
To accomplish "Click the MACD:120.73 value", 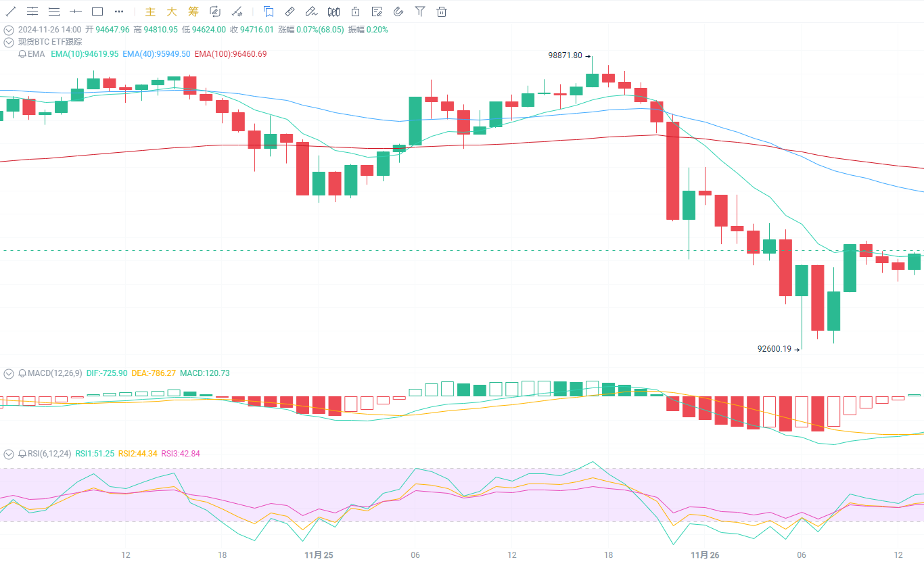I will [205, 373].
